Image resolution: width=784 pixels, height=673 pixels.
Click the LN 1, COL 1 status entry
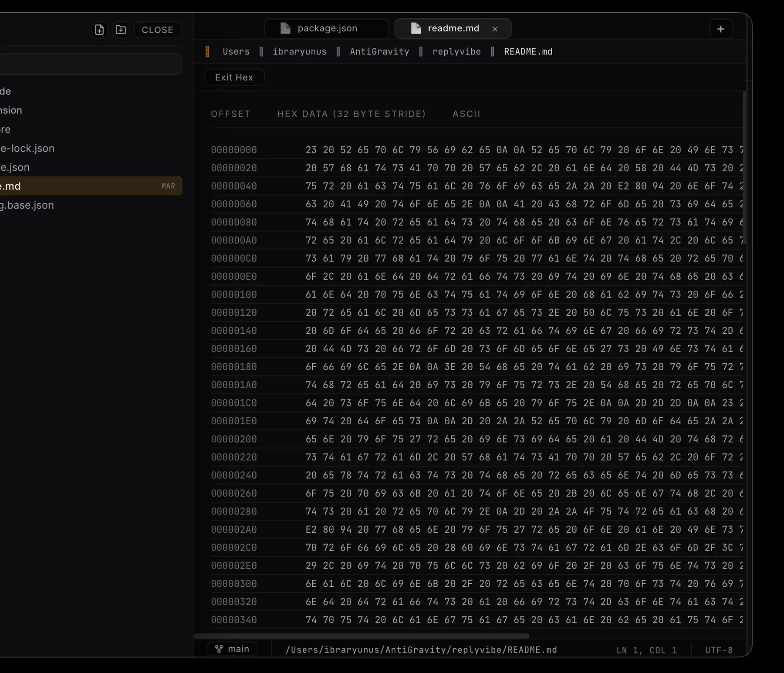pyautogui.click(x=647, y=650)
